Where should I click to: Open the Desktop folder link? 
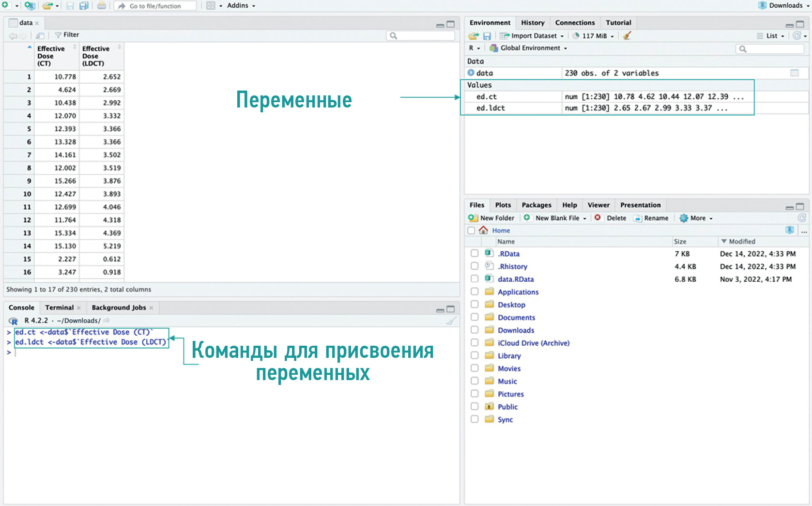(x=511, y=305)
